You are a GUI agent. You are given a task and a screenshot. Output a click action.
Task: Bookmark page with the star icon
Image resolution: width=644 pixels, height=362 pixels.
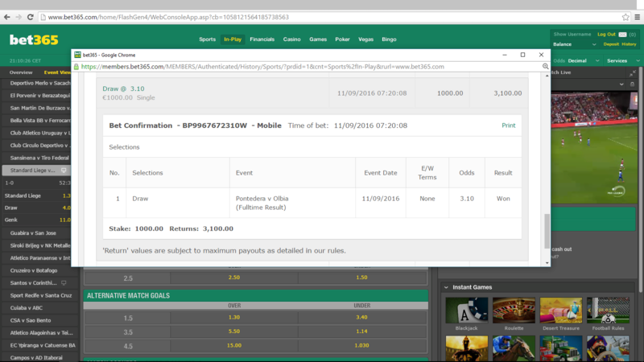point(625,17)
